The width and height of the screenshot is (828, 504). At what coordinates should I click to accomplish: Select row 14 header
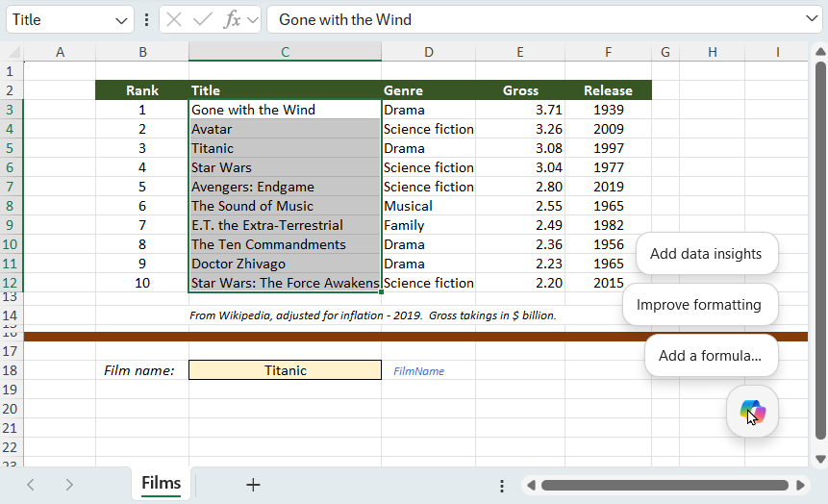tap(10, 315)
